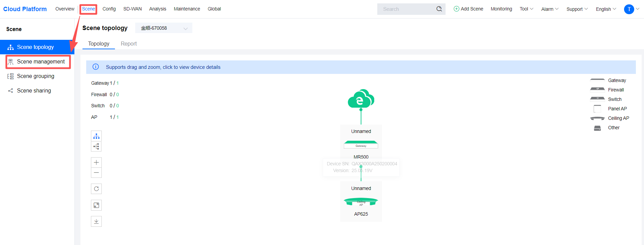This screenshot has height=245, width=644.
Task: Zoom in the topology with plus icon
Action: click(x=96, y=162)
